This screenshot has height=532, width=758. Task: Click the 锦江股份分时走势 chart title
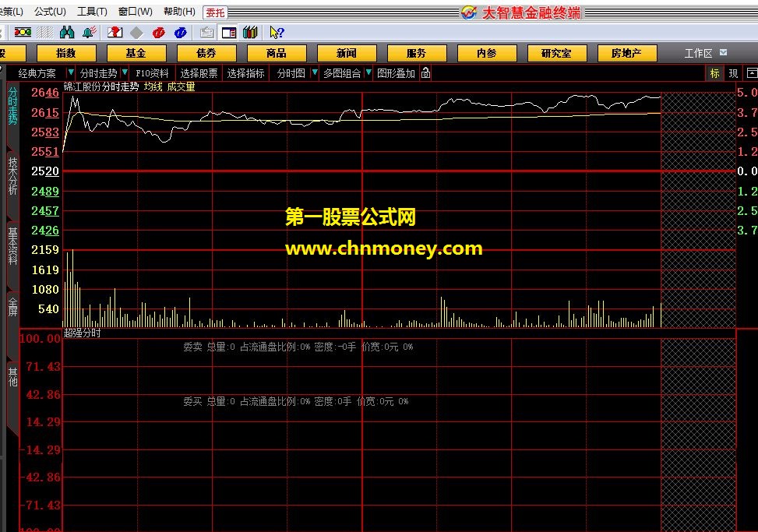tap(101, 86)
